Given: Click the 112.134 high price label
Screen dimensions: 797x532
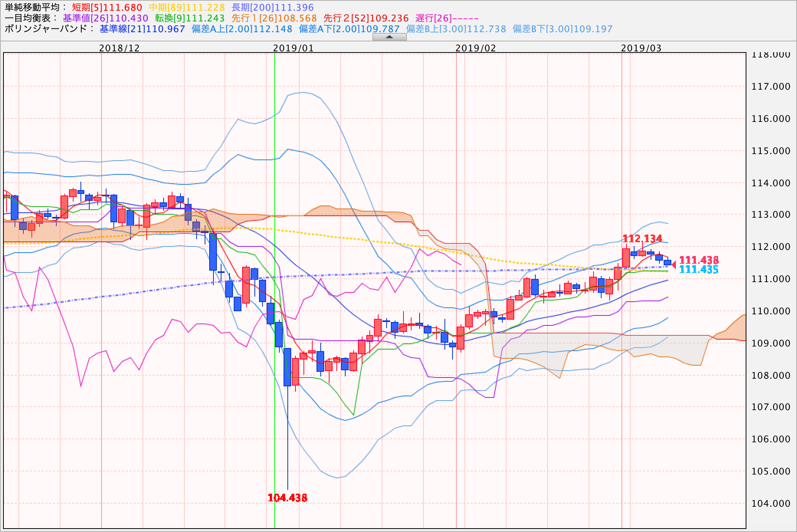Looking at the screenshot, I should (x=642, y=238).
